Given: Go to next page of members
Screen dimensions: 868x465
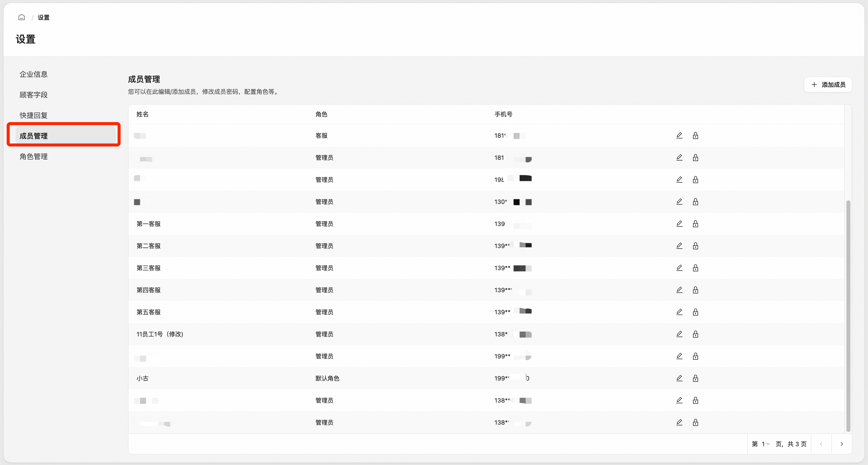Looking at the screenshot, I should pos(841,444).
